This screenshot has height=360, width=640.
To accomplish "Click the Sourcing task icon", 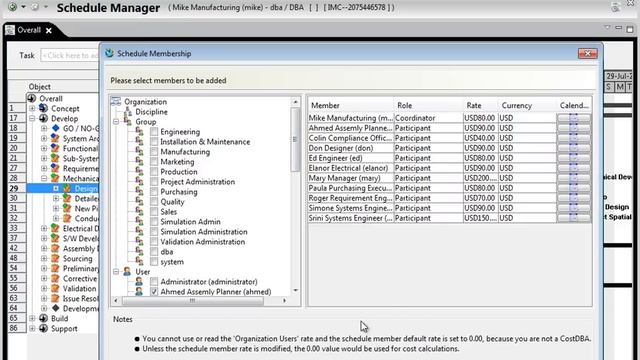I will pyautogui.click(x=55, y=258).
